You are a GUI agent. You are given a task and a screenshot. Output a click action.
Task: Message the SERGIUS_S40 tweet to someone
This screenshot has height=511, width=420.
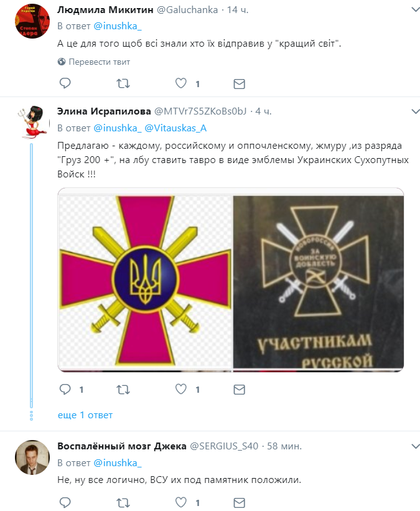239,501
